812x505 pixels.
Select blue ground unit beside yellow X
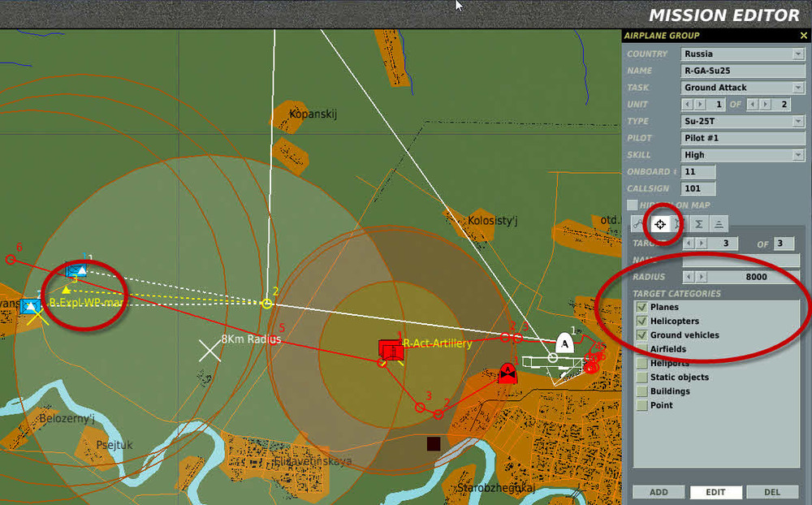point(29,307)
